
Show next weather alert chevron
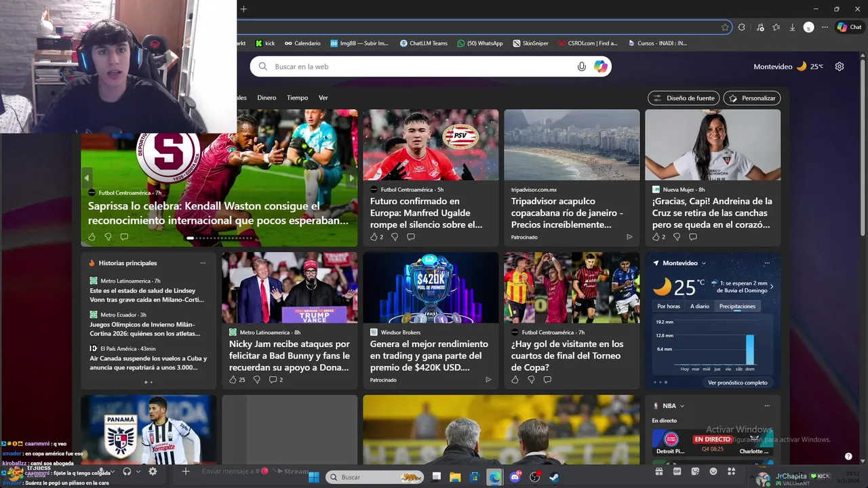tap(771, 287)
